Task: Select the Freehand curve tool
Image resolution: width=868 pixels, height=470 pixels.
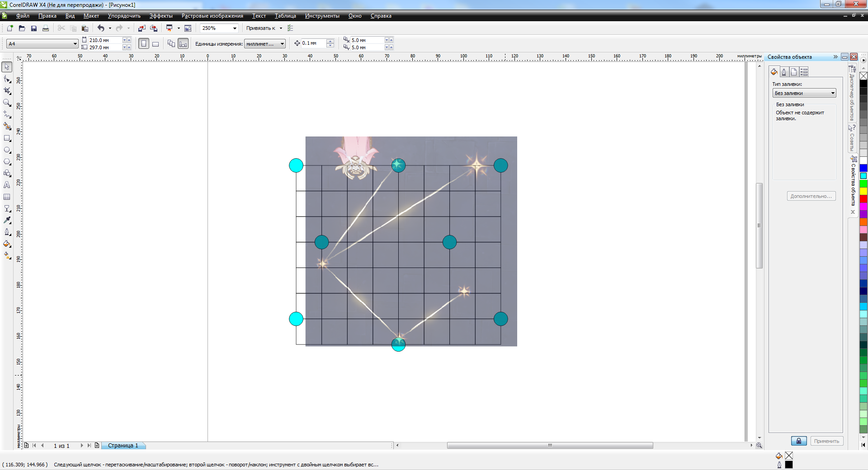Action: pos(7,114)
